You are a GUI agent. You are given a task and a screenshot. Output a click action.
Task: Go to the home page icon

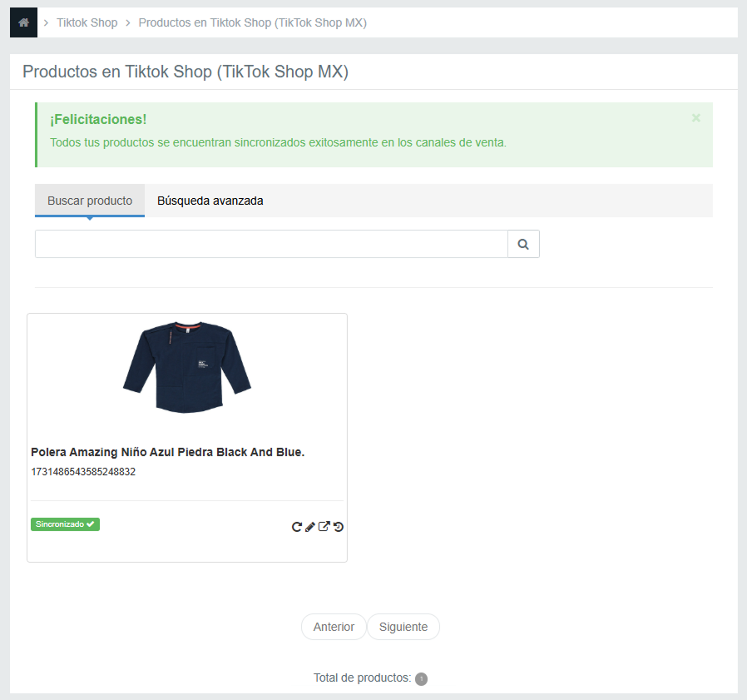pyautogui.click(x=23, y=22)
